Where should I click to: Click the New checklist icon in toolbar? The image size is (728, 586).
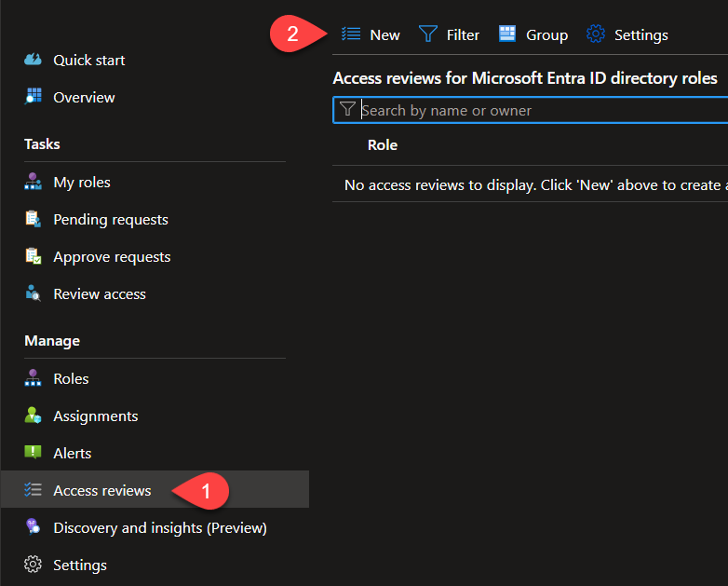(x=351, y=34)
